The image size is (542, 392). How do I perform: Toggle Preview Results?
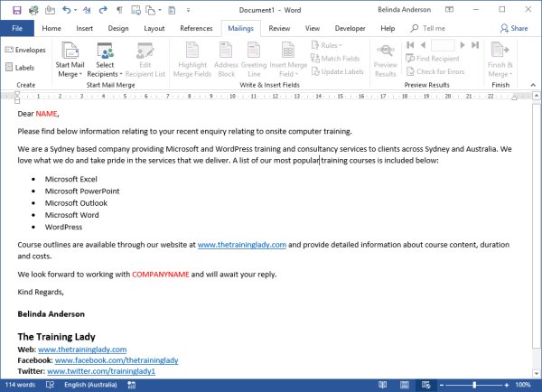(x=386, y=60)
